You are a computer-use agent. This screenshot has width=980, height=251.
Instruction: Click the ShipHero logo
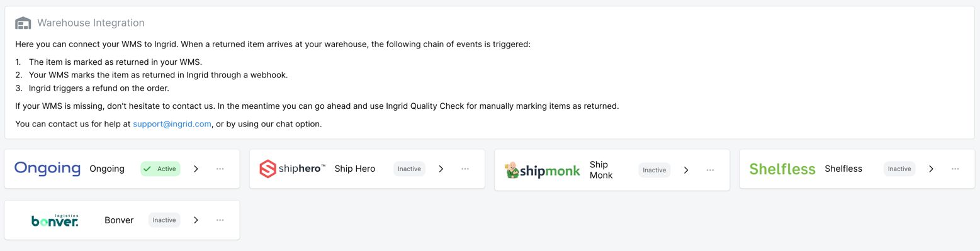click(x=293, y=169)
